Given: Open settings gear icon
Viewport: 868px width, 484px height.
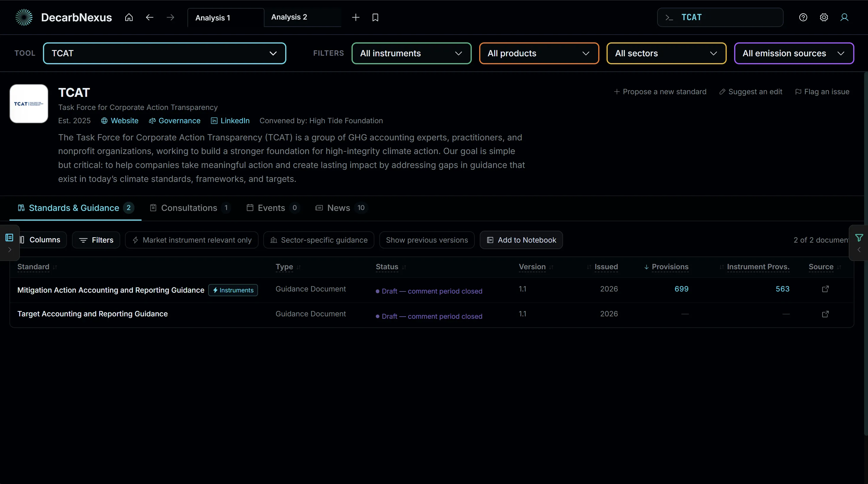Looking at the screenshot, I should tap(824, 17).
